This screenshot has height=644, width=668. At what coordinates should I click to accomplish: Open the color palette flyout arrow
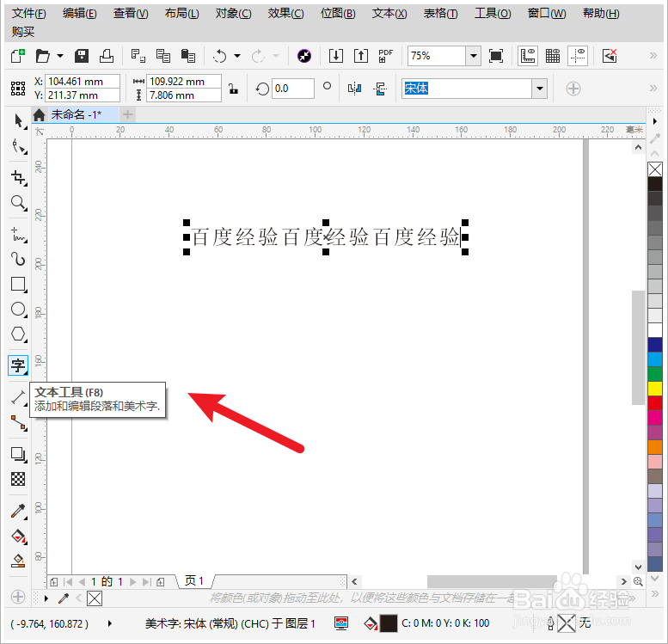click(x=655, y=121)
